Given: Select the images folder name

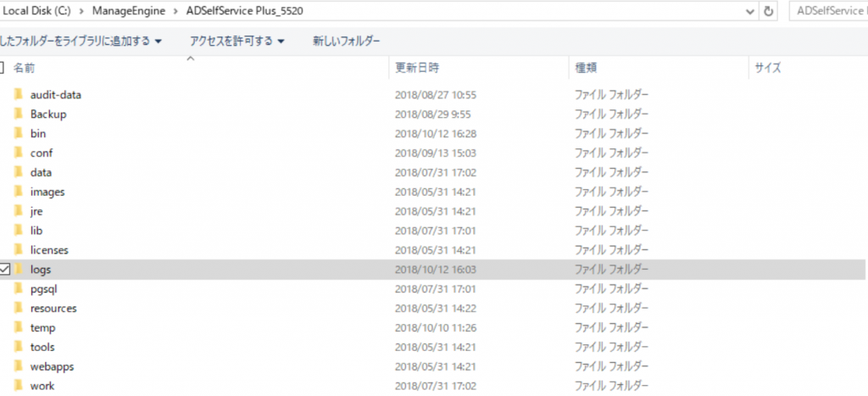Looking at the screenshot, I should [x=47, y=192].
